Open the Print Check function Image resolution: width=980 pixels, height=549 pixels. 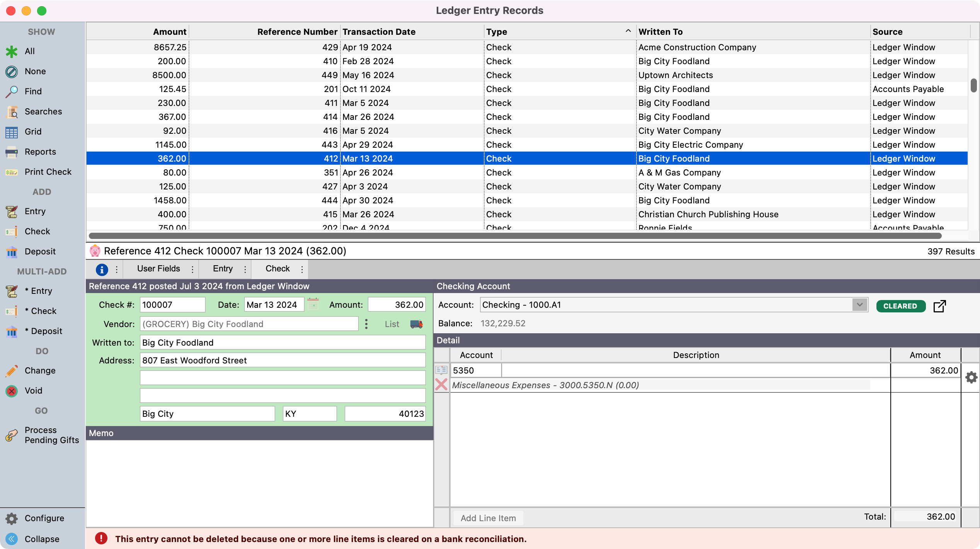coord(48,172)
